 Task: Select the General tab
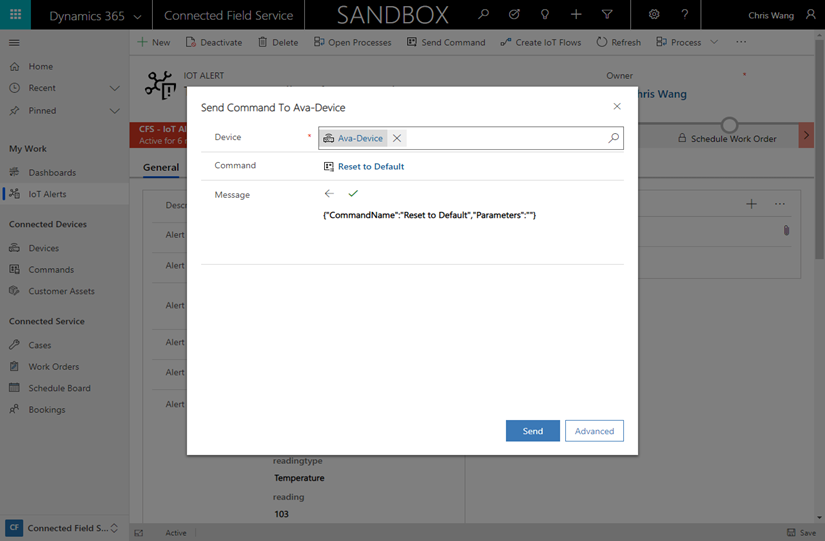[161, 167]
